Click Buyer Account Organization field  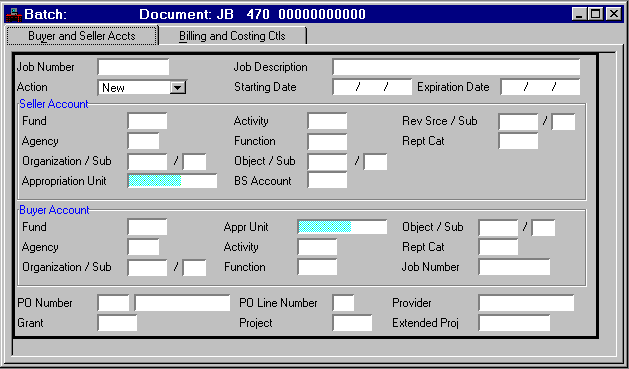[x=147, y=268]
